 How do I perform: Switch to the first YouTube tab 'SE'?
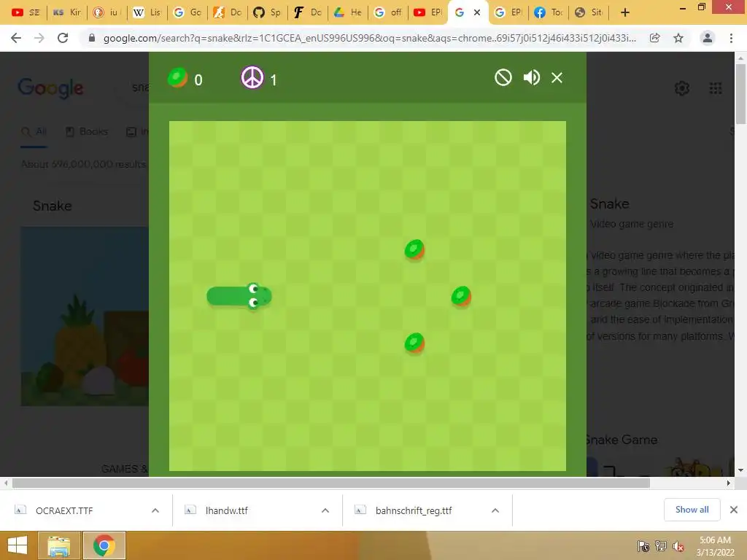tap(26, 12)
